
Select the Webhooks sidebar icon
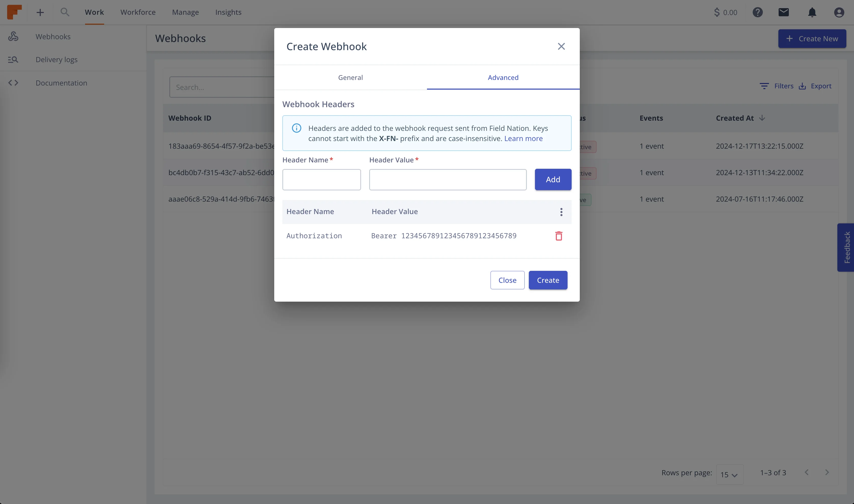pyautogui.click(x=13, y=36)
